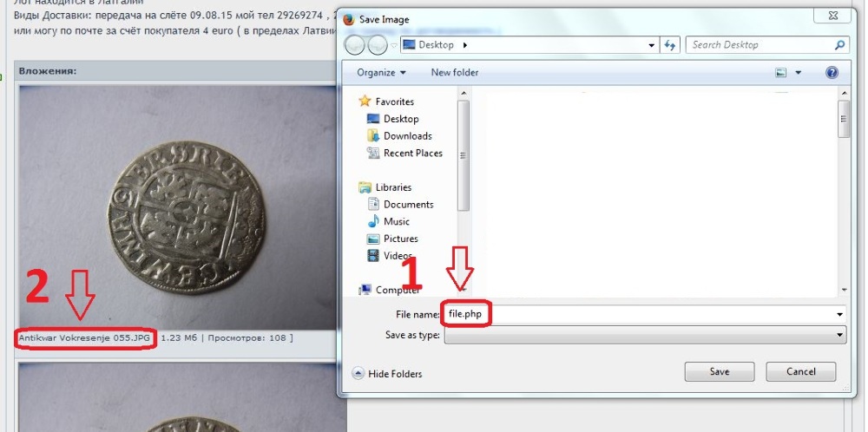
Task: Select Recent Places under Favorites
Action: tap(413, 154)
